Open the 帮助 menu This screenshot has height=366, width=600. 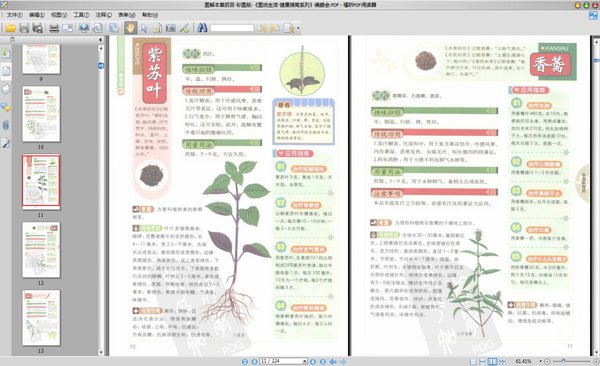150,15
